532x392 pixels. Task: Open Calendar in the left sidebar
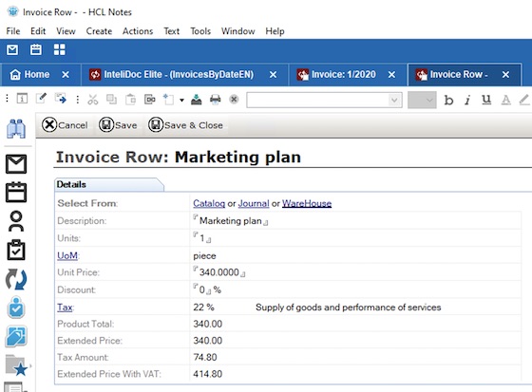click(x=16, y=193)
